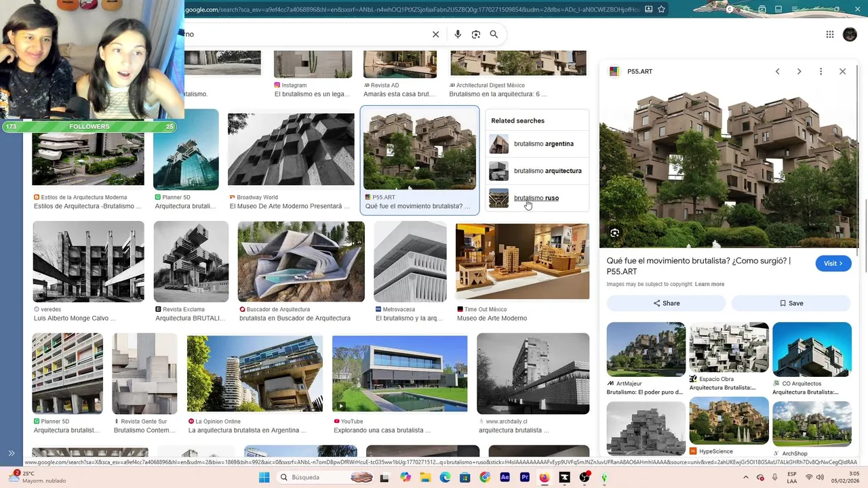This screenshot has height=488, width=868.
Task: Open the CO Arquitectos related image
Action: click(812, 349)
